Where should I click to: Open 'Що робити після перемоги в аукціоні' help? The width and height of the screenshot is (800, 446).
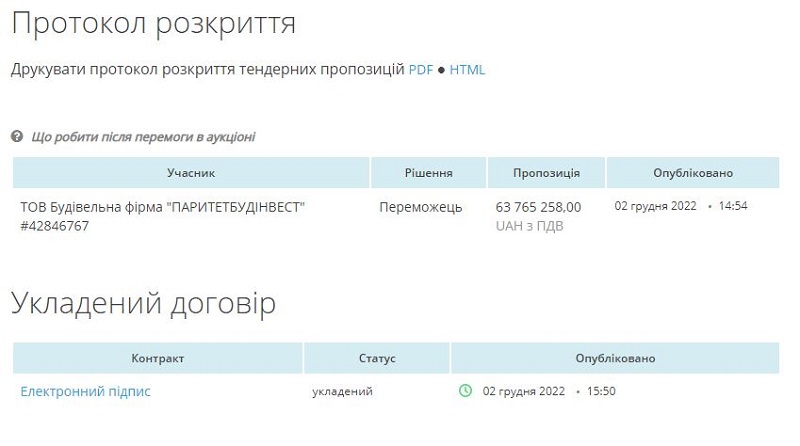tap(143, 137)
